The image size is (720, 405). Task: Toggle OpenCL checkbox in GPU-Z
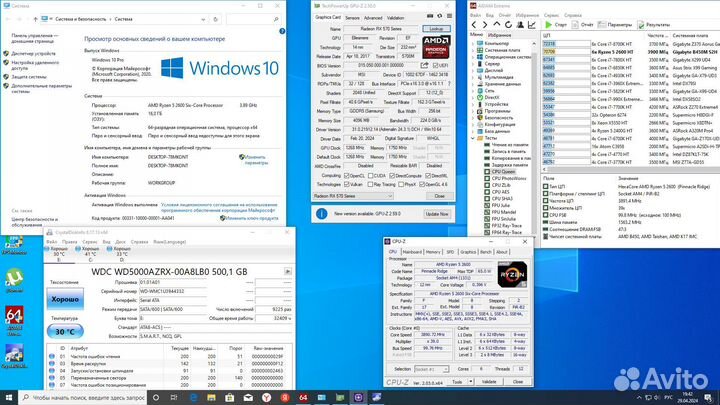(347, 176)
